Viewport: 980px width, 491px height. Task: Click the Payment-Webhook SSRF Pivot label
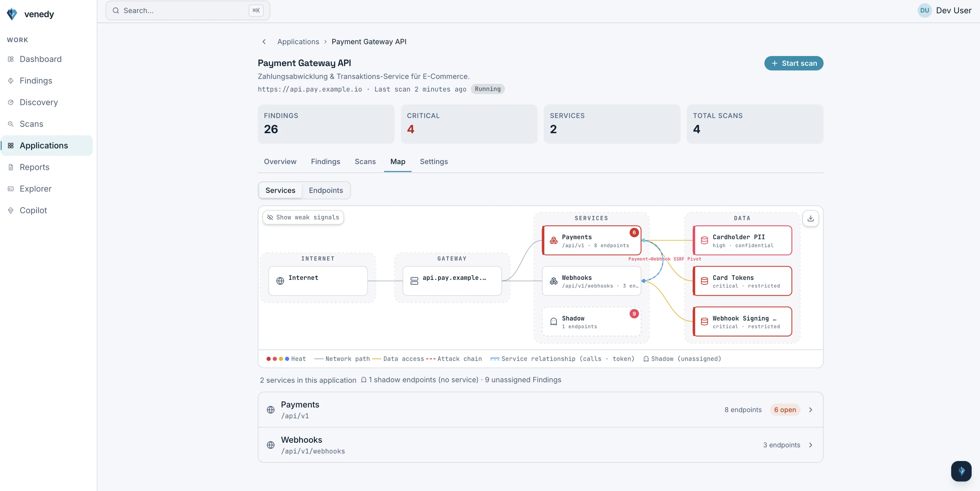(664, 259)
